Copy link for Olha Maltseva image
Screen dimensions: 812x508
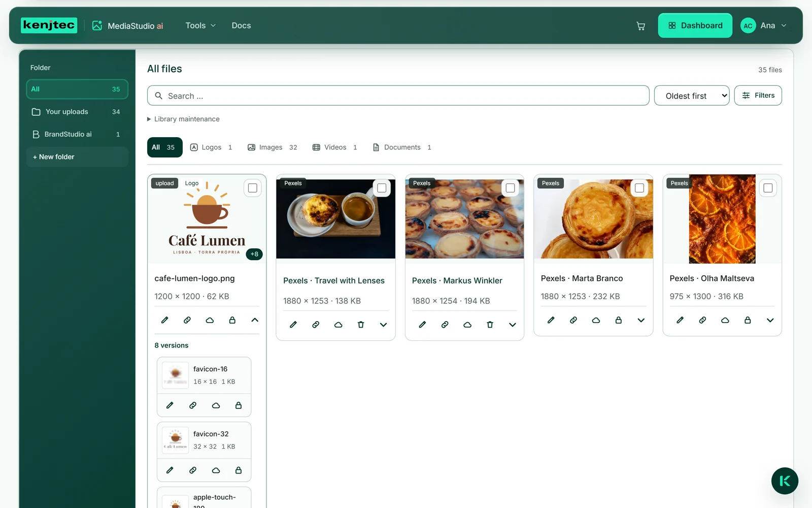point(702,320)
